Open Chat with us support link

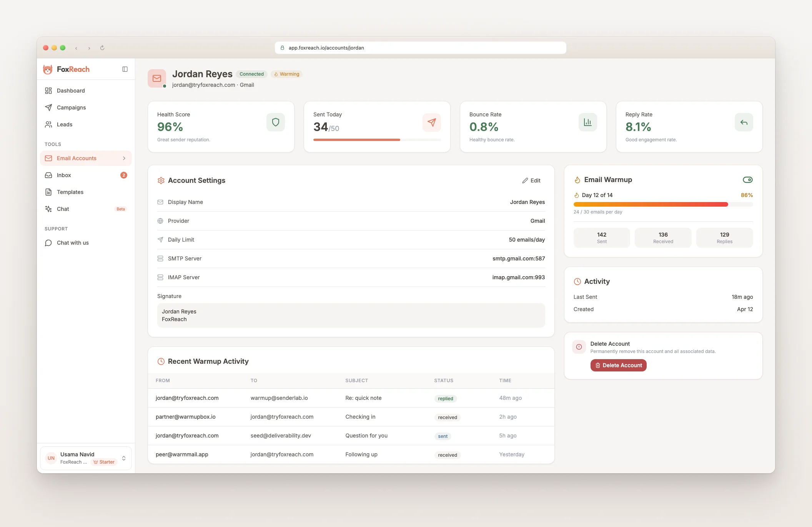pyautogui.click(x=73, y=243)
